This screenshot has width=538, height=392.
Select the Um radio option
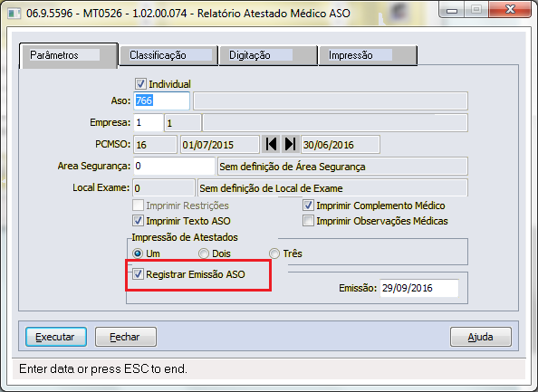(x=138, y=253)
